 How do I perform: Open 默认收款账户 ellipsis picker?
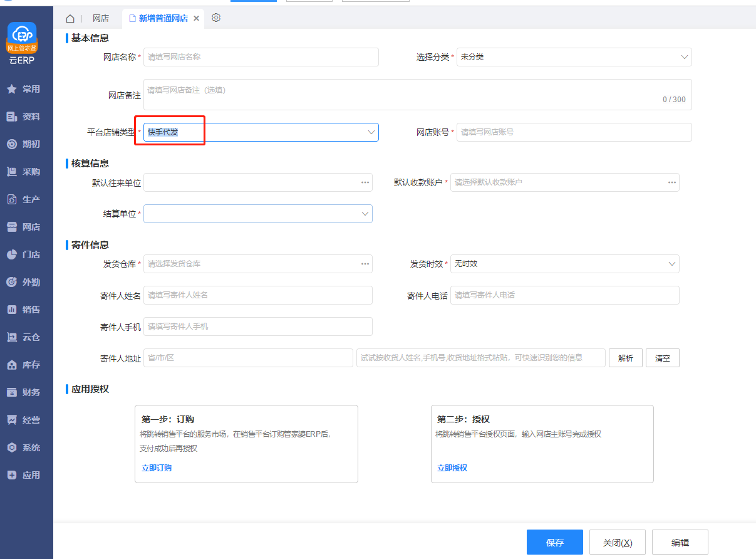671,182
